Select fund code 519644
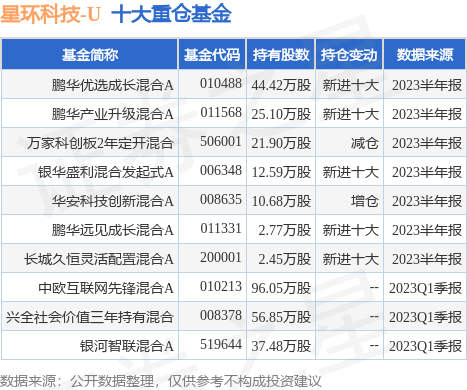The width and height of the screenshot is (467, 390). pyautogui.click(x=221, y=345)
